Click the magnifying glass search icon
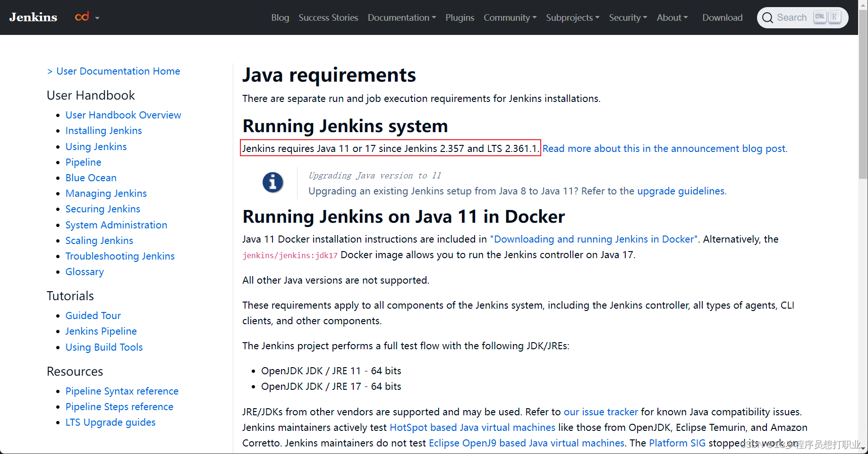Viewport: 868px width, 454px height. click(x=767, y=17)
